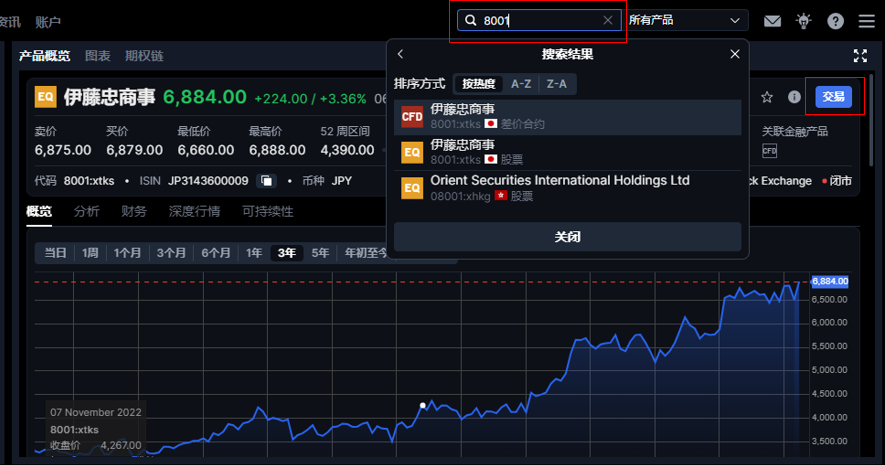Add to watchlist with star icon
Viewport: 885px width, 465px height.
(x=766, y=97)
